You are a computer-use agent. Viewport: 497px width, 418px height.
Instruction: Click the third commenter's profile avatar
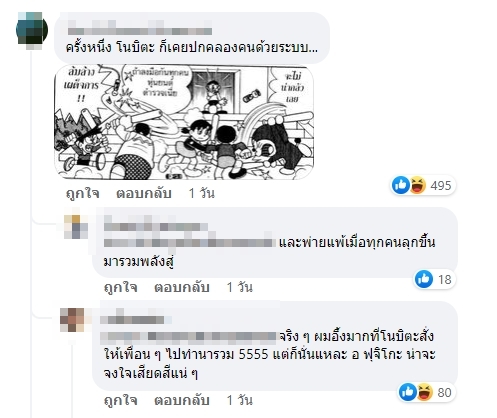click(x=72, y=320)
